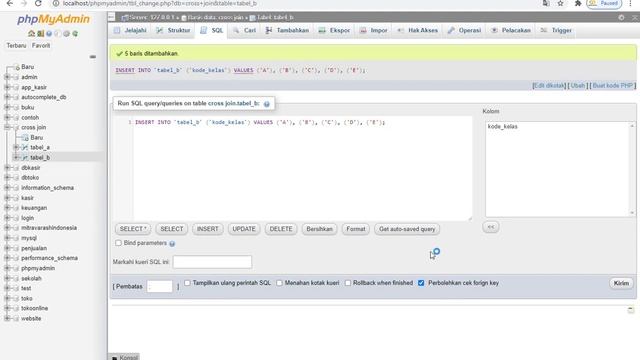This screenshot has width=640, height=360.
Task: Click the SELECT * button
Action: [x=133, y=229]
